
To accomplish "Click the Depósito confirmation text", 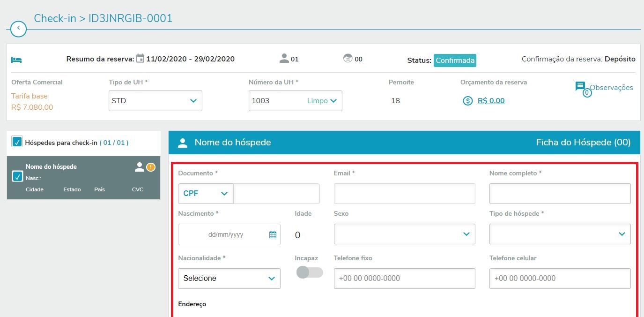I will click(620, 59).
